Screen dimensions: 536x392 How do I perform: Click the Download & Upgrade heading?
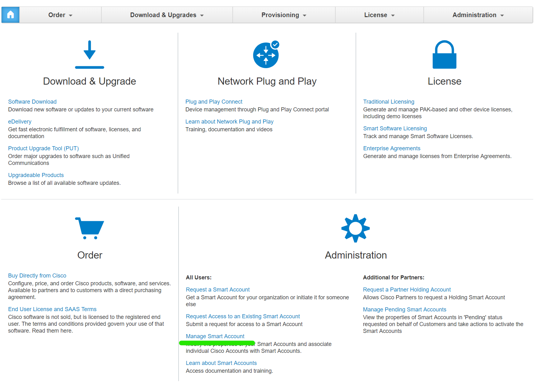point(90,81)
